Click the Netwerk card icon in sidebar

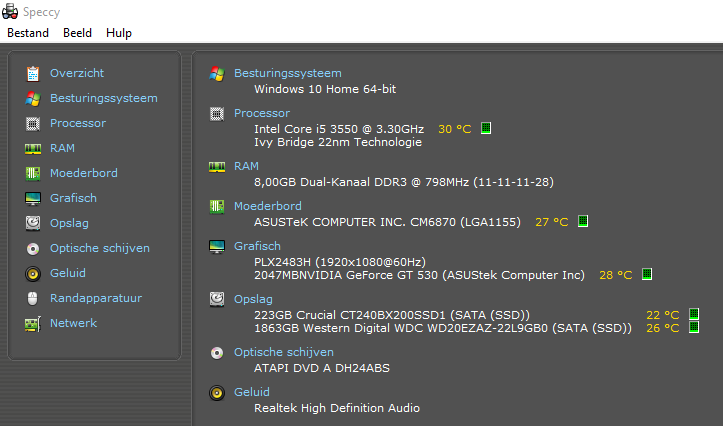(33, 324)
